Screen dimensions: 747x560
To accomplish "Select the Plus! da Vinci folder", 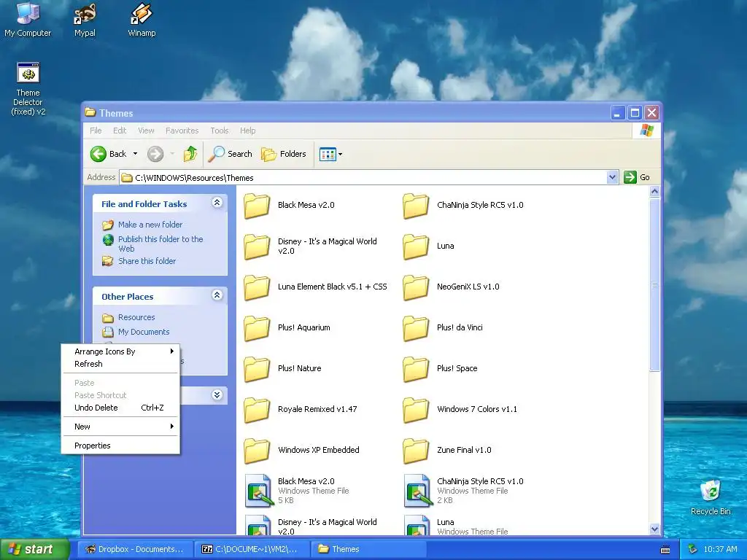I will pyautogui.click(x=443, y=327).
